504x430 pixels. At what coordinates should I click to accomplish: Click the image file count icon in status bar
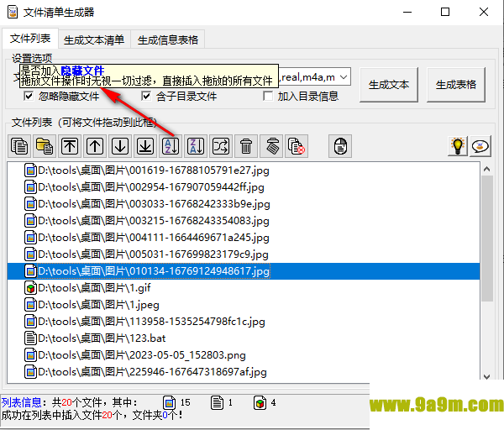(x=169, y=402)
